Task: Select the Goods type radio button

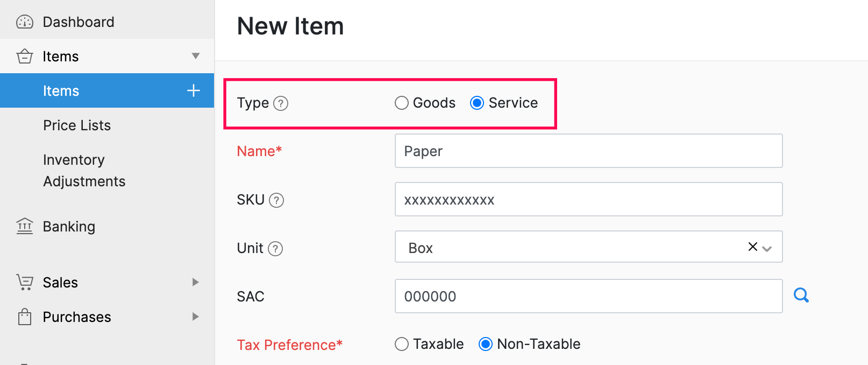Action: [x=402, y=103]
